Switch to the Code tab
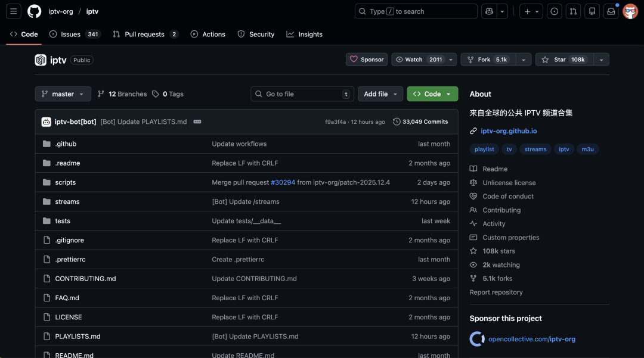 tap(24, 35)
